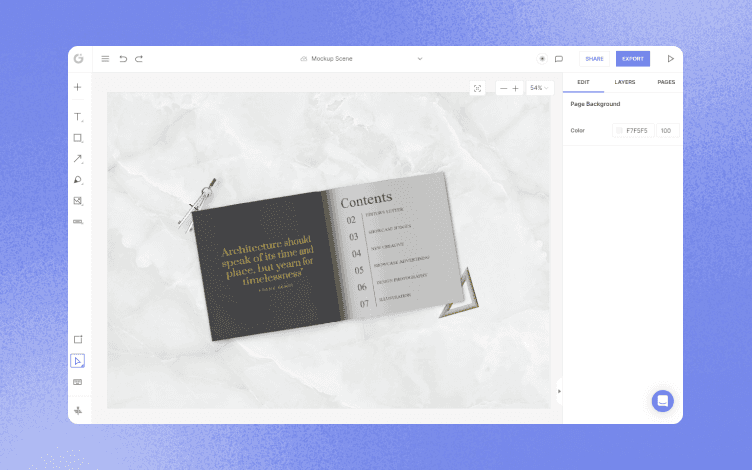The image size is (752, 470).
Task: Click the fit-to-screen icon
Action: [477, 88]
